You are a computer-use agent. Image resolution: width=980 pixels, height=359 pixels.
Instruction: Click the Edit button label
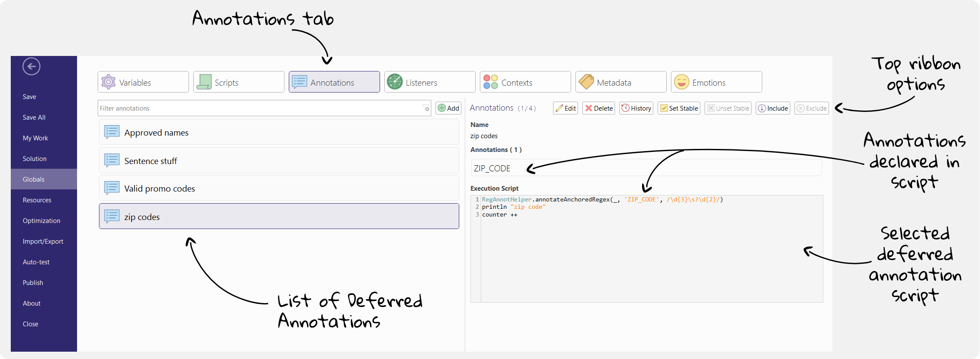point(570,108)
